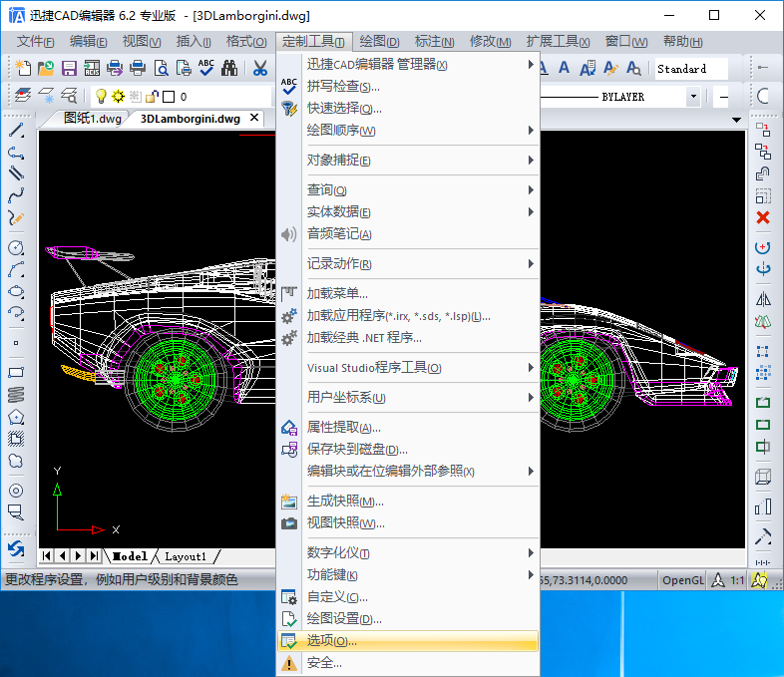
Task: Click the Mirror tool in right toolbar
Action: click(763, 300)
